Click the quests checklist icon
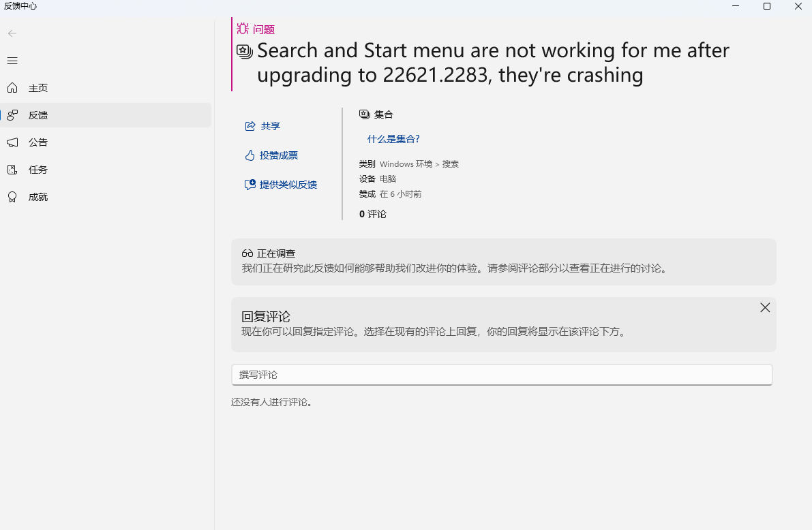Viewport: 812px width, 530px height. point(12,170)
